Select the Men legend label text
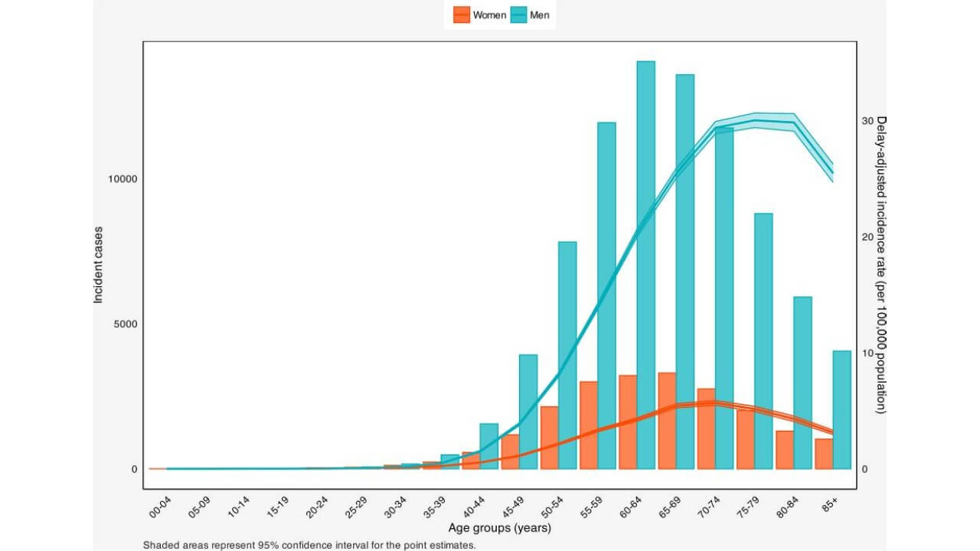The image size is (980, 551). tap(540, 15)
